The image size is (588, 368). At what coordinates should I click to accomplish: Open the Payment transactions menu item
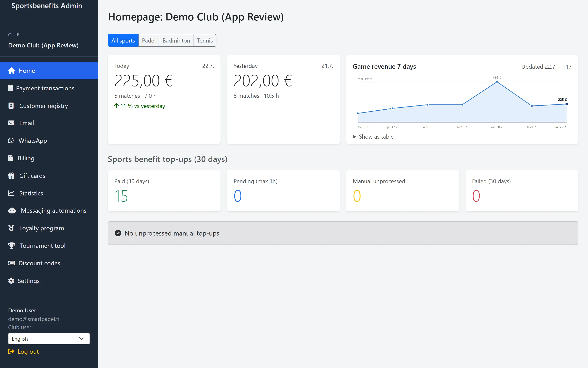point(49,88)
